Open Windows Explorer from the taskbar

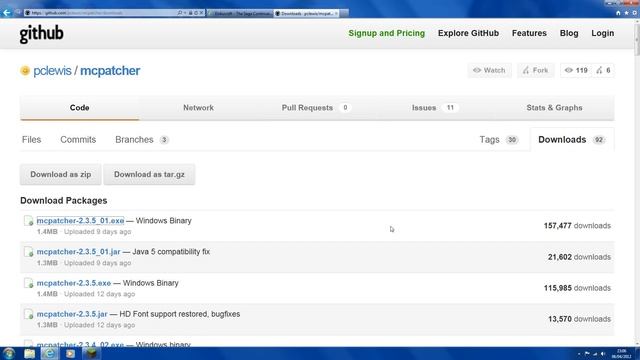(x=29, y=353)
